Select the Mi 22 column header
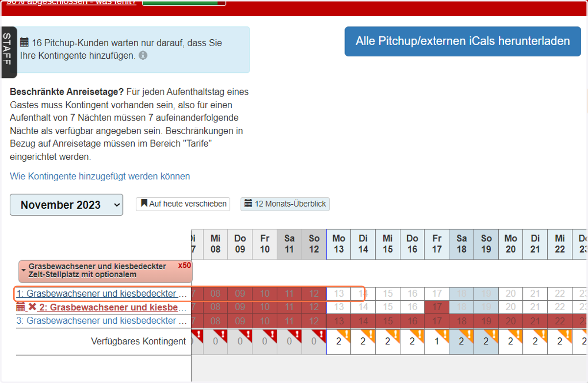Image resolution: width=588 pixels, height=383 pixels. [x=560, y=244]
